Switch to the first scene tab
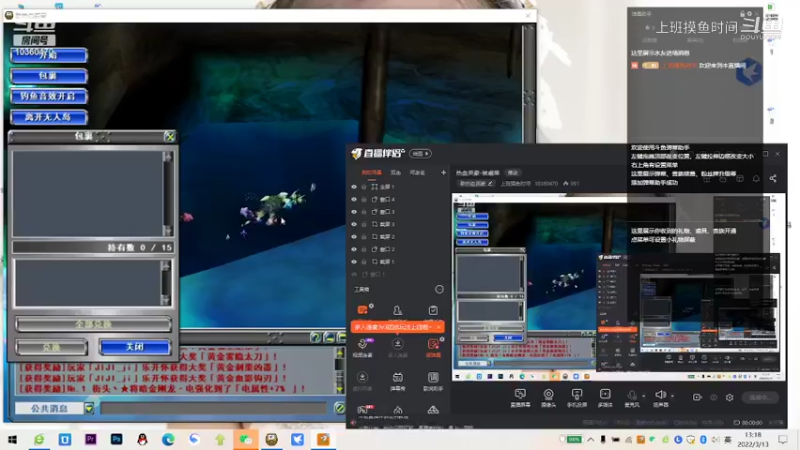The height and width of the screenshot is (450, 800). tap(371, 172)
